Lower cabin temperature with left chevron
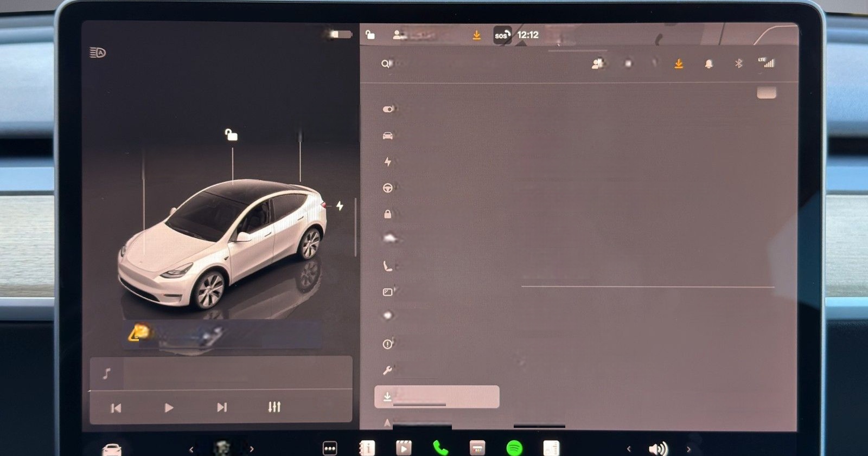The image size is (868, 456). coord(191,449)
